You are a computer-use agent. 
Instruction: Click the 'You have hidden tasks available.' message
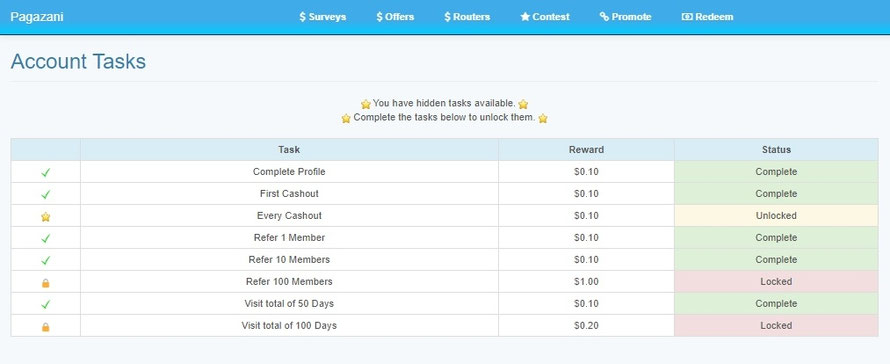pos(444,104)
